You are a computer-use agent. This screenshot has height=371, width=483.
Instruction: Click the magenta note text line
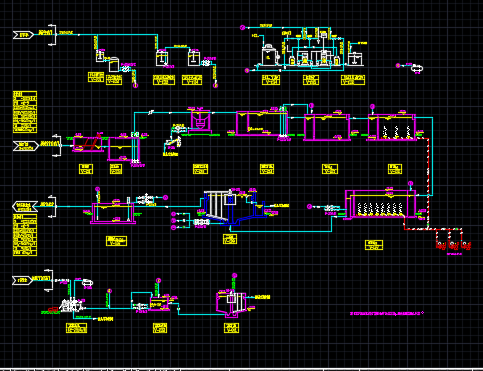[x=387, y=313]
